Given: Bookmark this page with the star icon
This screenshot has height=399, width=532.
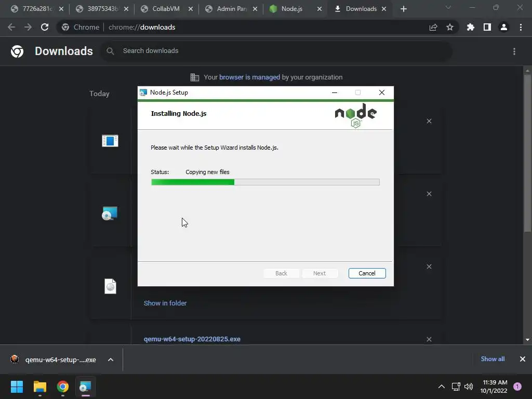Looking at the screenshot, I should [x=450, y=27].
